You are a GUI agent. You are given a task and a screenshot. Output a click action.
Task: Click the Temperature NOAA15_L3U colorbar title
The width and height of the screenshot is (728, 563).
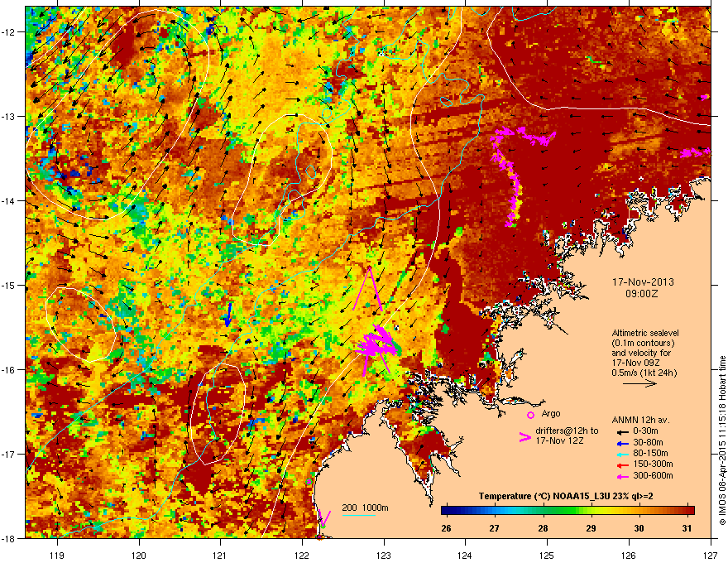(x=566, y=497)
